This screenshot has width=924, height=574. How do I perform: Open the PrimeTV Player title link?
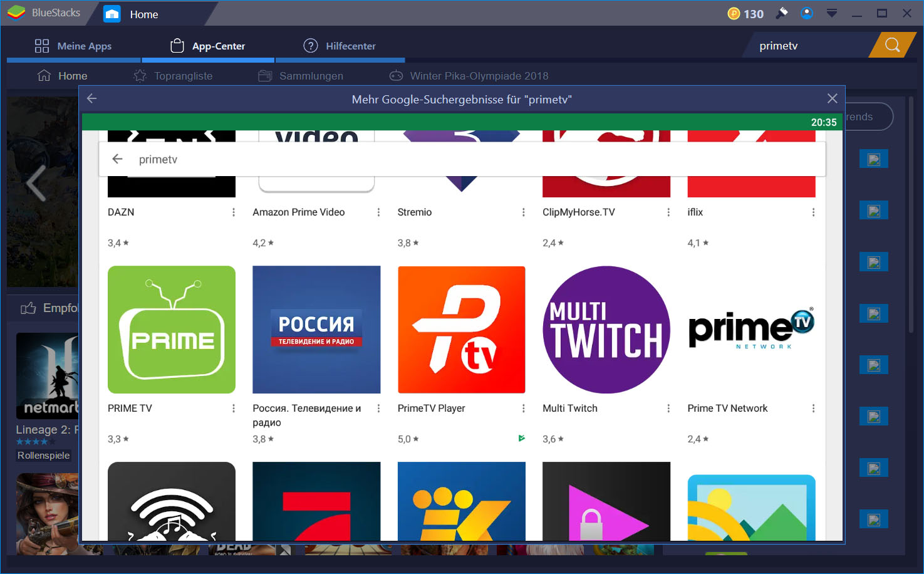432,409
